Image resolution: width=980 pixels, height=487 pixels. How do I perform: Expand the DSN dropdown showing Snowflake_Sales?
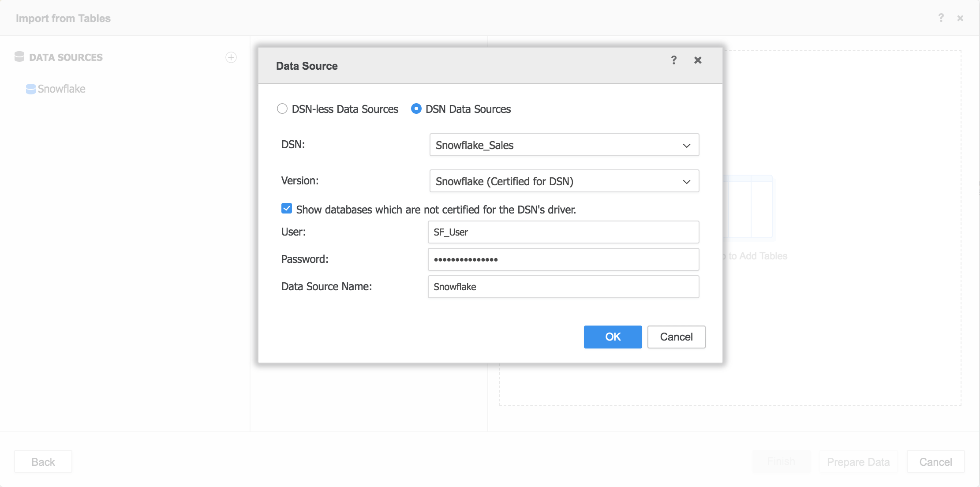pos(564,145)
